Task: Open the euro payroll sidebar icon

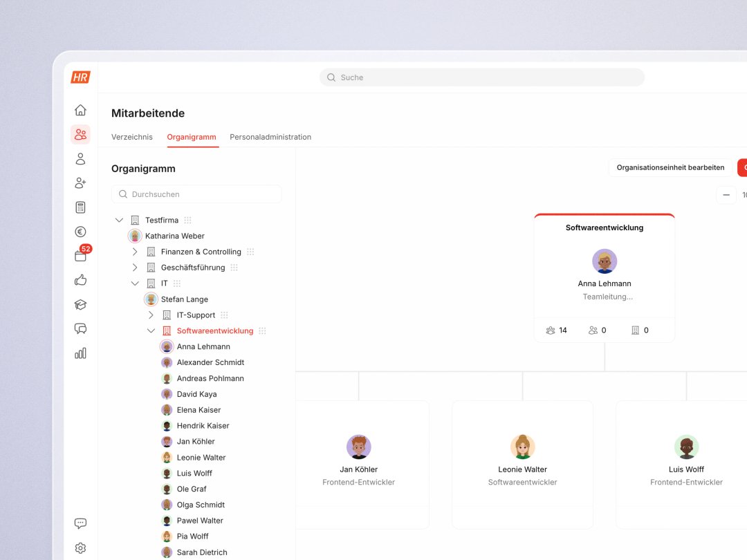Action: point(80,232)
